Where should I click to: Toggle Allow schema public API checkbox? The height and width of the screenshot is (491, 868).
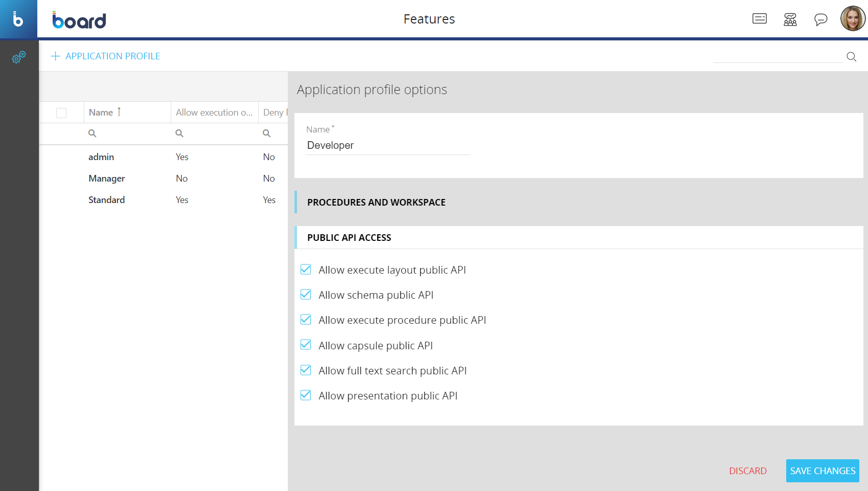point(306,295)
